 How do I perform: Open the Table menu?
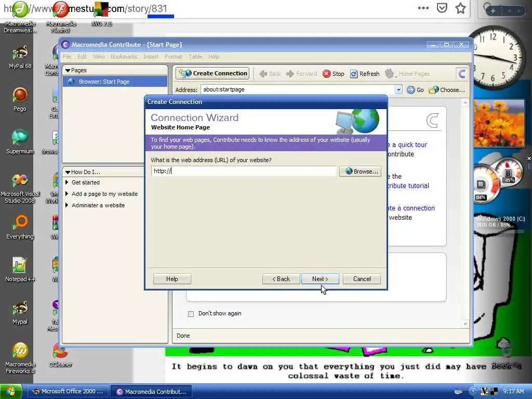(x=195, y=57)
